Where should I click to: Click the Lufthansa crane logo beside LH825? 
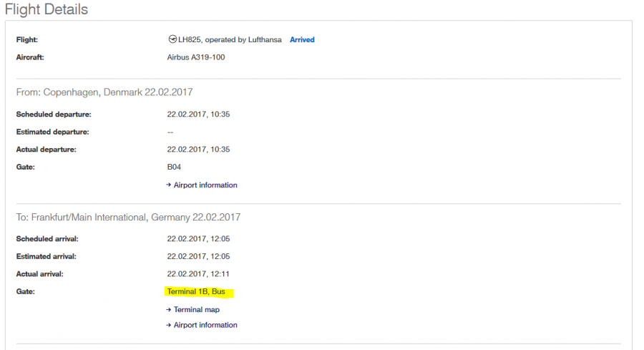172,39
